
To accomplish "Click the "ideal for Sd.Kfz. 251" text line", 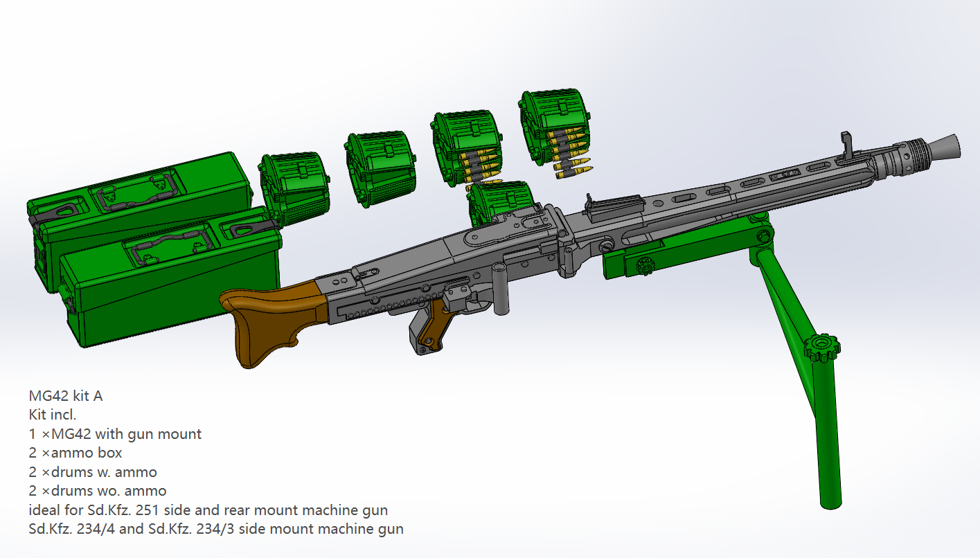I will point(208,510).
